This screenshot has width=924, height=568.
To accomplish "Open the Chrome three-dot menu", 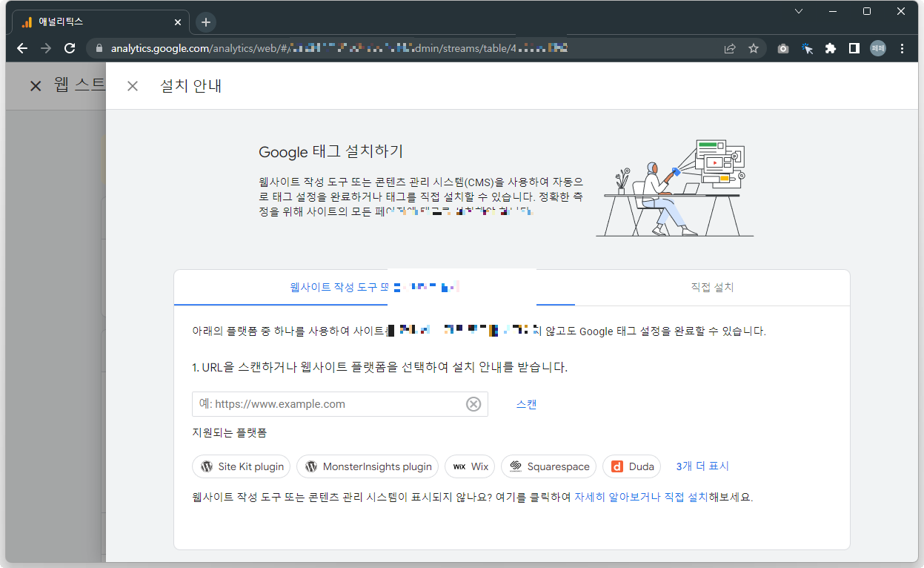I will 902,48.
